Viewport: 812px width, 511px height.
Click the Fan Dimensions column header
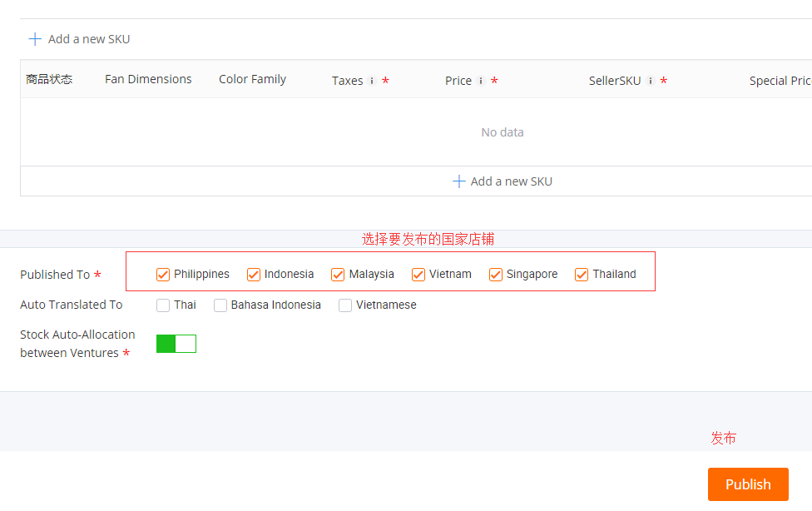[x=148, y=79]
